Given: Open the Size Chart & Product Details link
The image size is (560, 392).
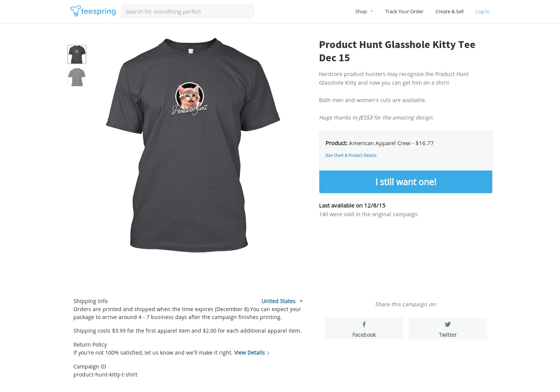Looking at the screenshot, I should click(351, 155).
